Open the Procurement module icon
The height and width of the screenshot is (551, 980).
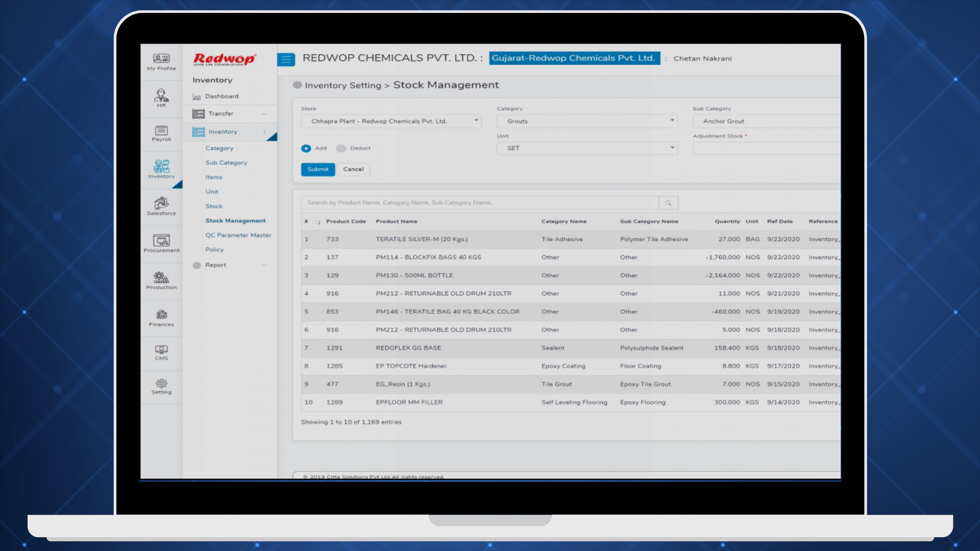coord(161,240)
